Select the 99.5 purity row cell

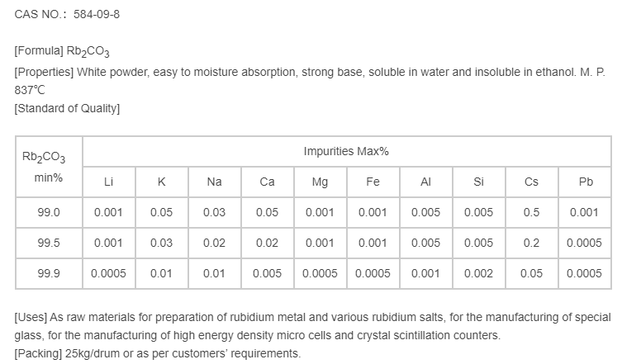coord(49,243)
